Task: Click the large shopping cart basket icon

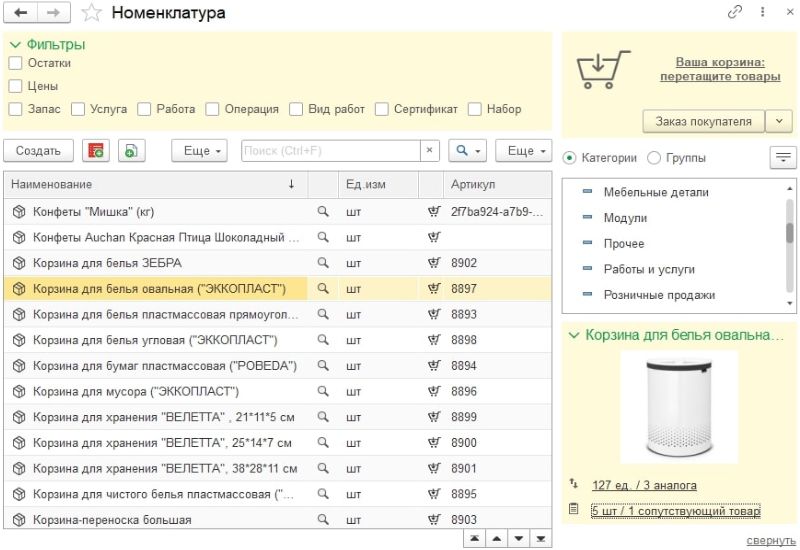Action: [x=603, y=69]
